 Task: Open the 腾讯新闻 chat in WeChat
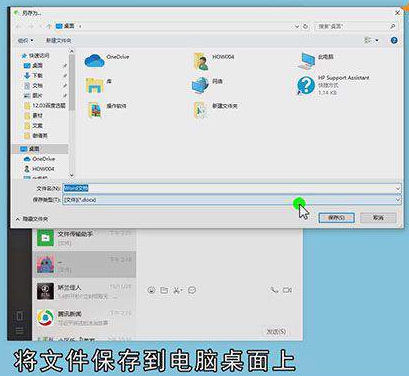pos(84,318)
